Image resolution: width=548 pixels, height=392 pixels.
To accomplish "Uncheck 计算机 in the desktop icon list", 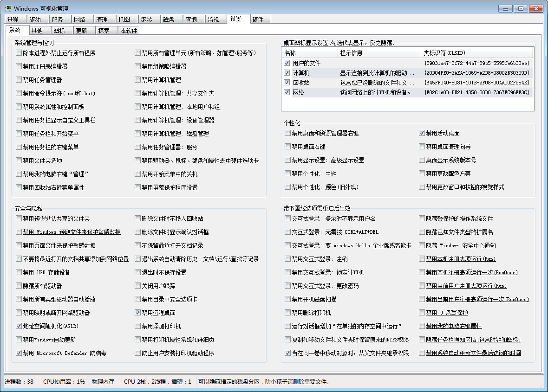I will click(287, 73).
